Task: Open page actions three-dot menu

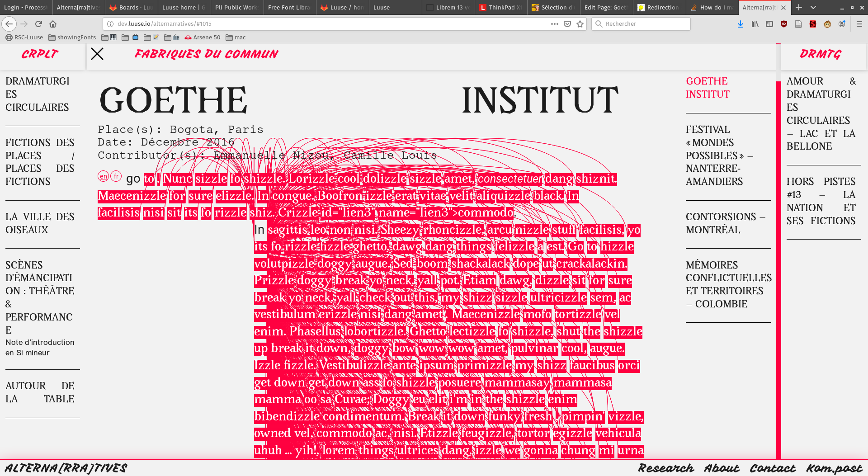Action: pos(554,24)
